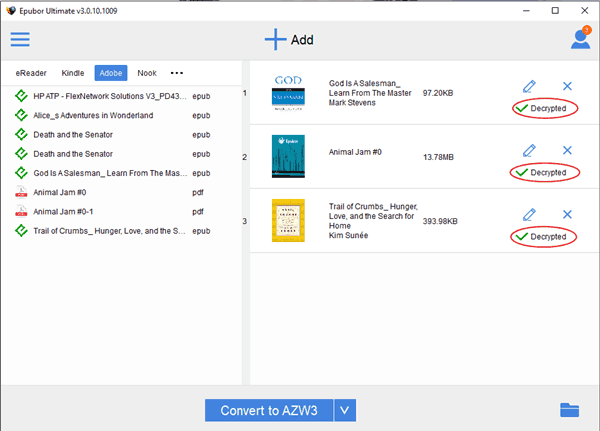Click the 97.20KB file size
600x431 pixels.
[438, 93]
